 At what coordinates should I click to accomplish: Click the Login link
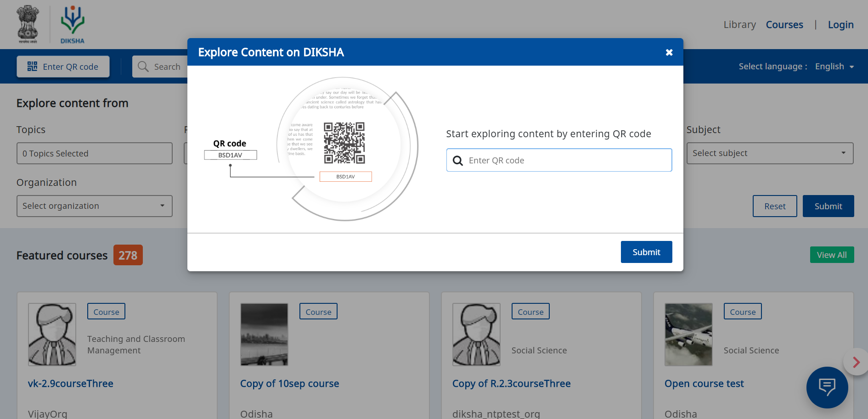click(x=840, y=25)
